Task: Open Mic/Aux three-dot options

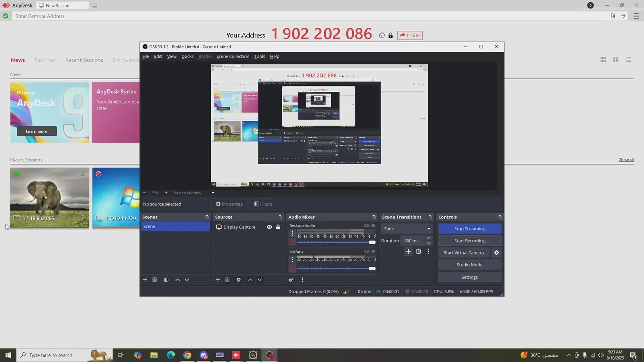Action: pos(292,260)
